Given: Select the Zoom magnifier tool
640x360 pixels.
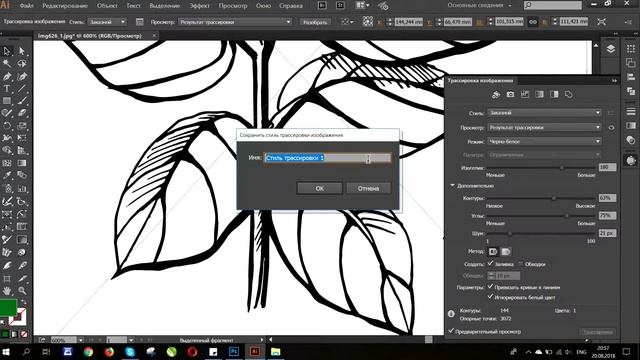Looking at the screenshot, I should [22, 291].
